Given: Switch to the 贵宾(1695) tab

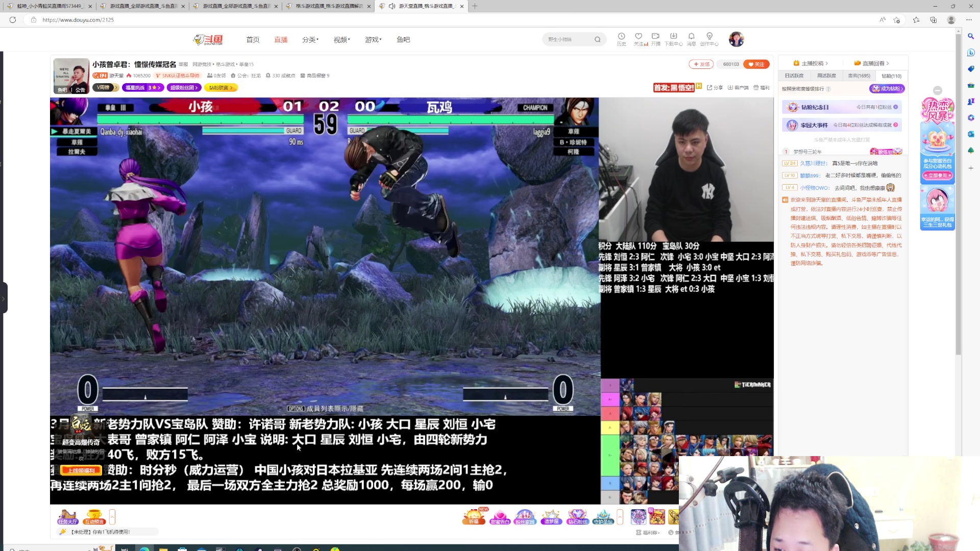Looking at the screenshot, I should (859, 76).
